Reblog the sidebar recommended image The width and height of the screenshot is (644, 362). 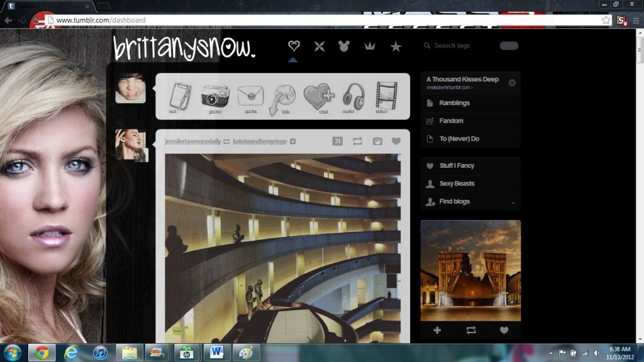tap(471, 330)
